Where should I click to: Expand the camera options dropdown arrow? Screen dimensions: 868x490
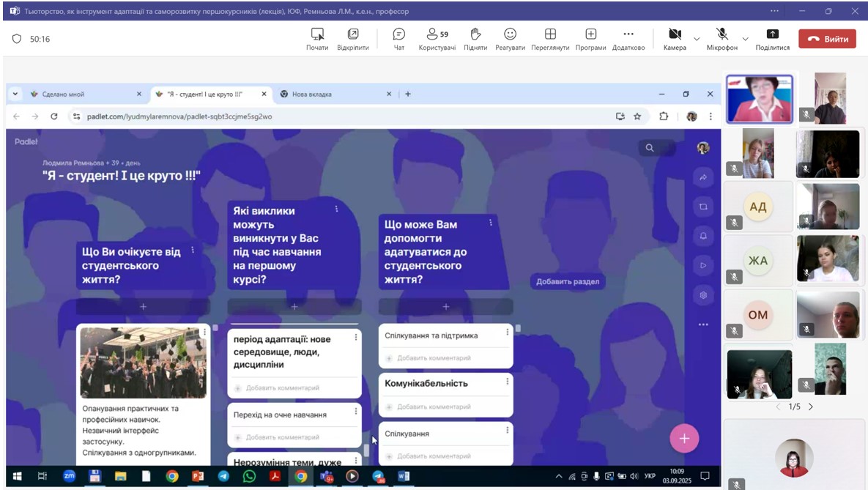(x=697, y=39)
